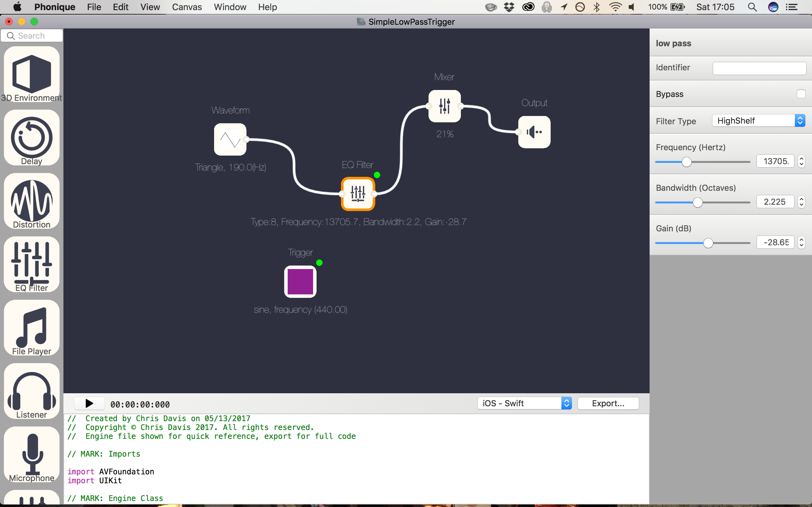Open the View menu in menu bar

[150, 7]
